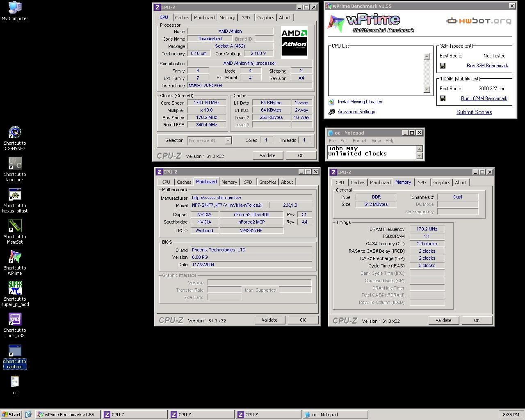Screen dimensions: 525x420
Task: Switch to oc - Notepad taskbar button
Action: coord(335,415)
